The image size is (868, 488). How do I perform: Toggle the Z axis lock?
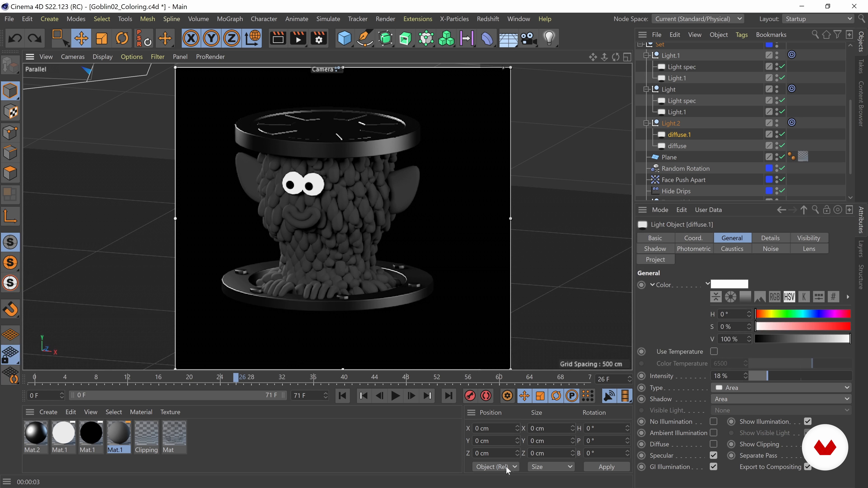[x=231, y=38]
